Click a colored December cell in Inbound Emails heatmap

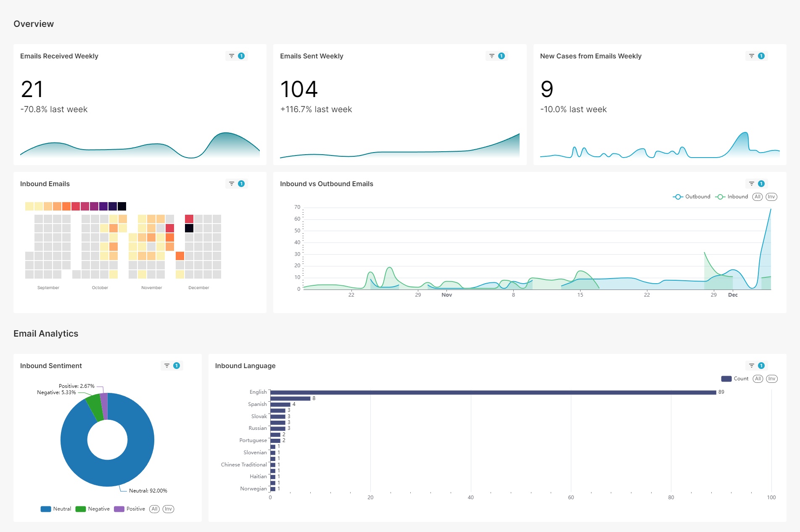click(x=189, y=218)
